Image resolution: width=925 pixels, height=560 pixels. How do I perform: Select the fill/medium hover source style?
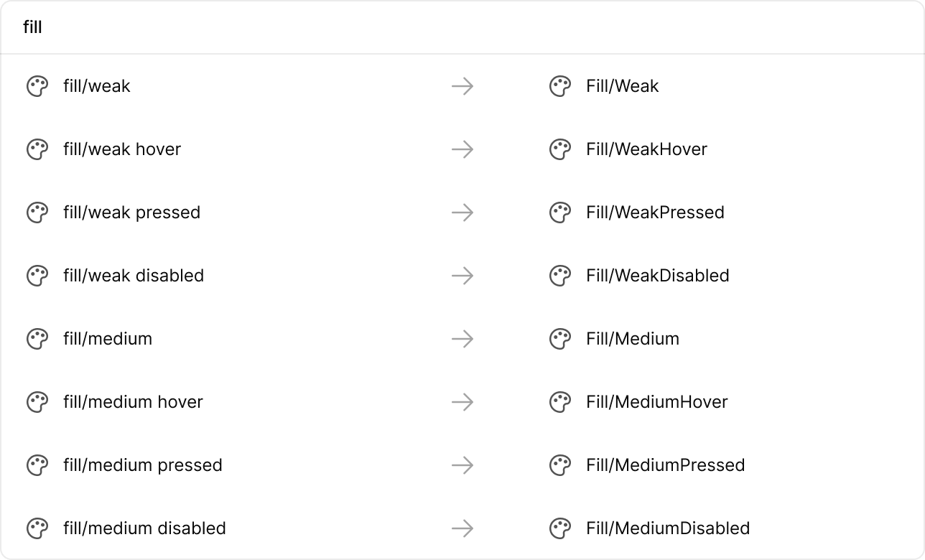[x=133, y=402]
